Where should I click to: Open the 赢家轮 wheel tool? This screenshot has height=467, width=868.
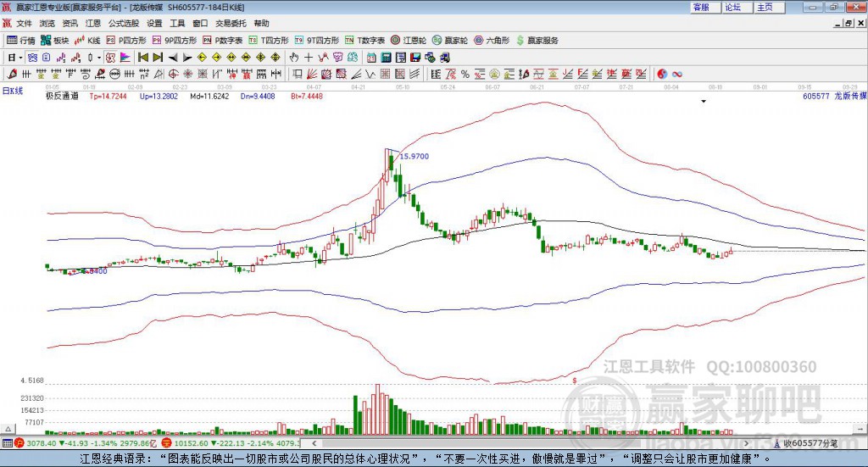click(450, 41)
